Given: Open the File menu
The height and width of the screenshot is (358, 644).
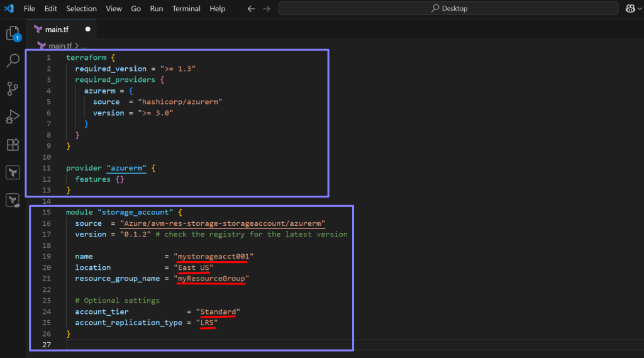Looking at the screenshot, I should pyautogui.click(x=30, y=9).
